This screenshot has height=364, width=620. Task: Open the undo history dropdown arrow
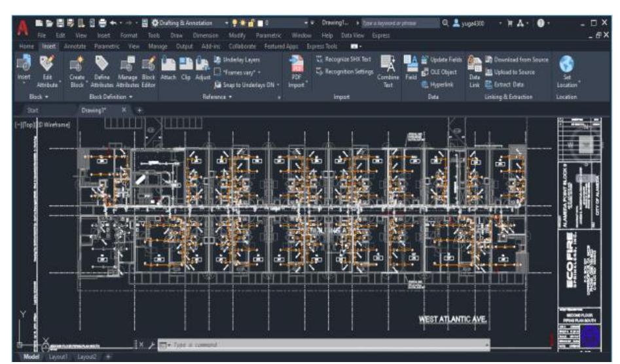tap(120, 23)
